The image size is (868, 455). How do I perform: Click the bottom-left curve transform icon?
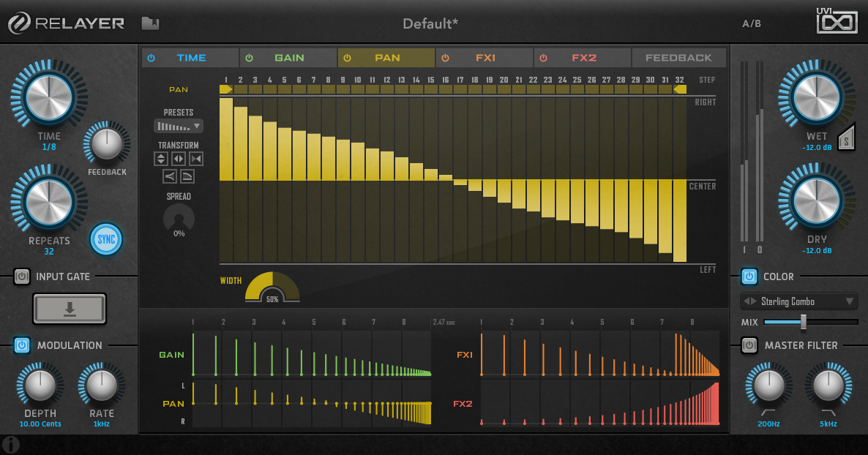point(170,176)
